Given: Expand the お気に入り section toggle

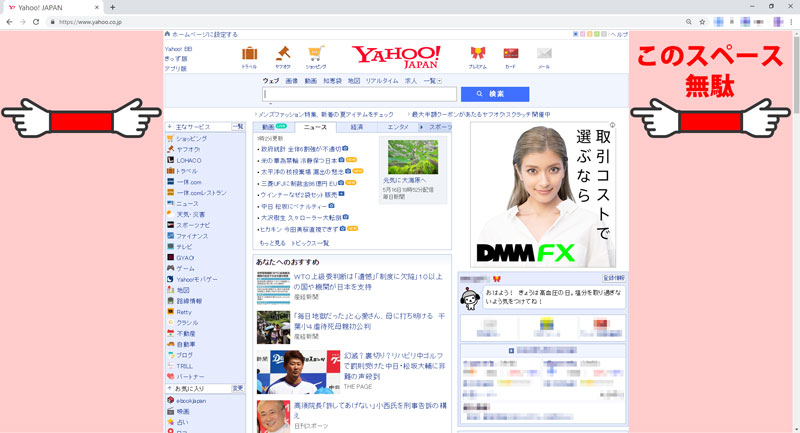Looking at the screenshot, I should pos(169,389).
